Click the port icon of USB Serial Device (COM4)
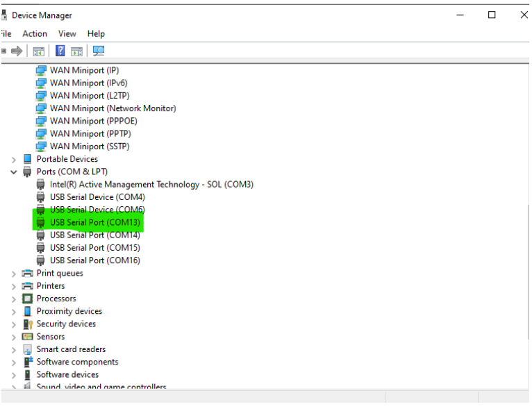The width and height of the screenshot is (532, 409). point(40,197)
